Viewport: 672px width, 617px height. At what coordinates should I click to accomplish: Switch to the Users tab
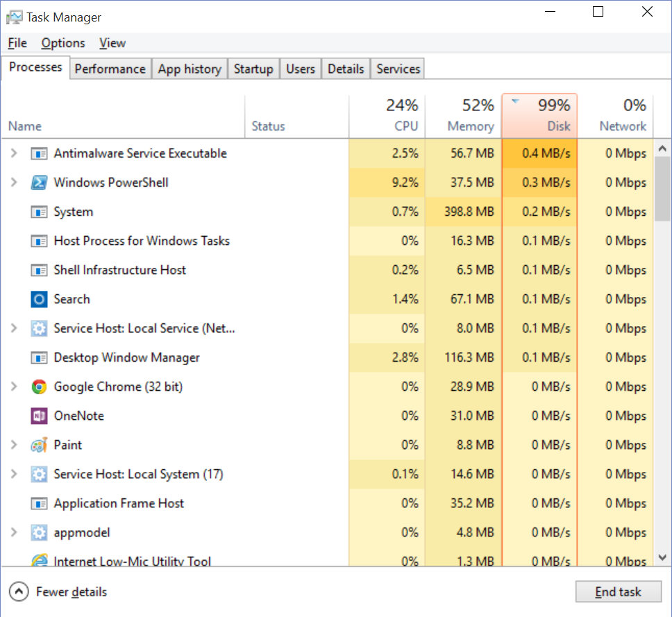click(301, 69)
